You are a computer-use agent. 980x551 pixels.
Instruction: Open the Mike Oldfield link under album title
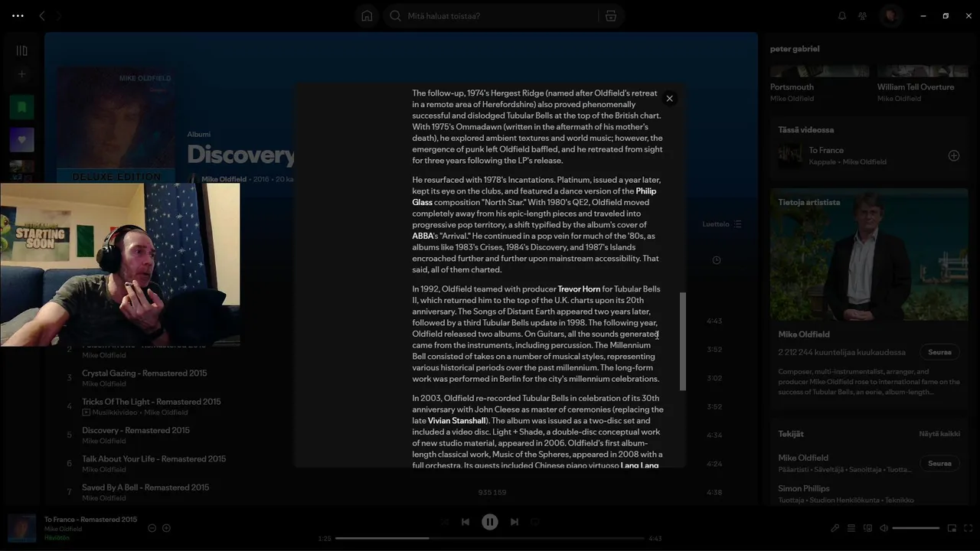pos(224,179)
